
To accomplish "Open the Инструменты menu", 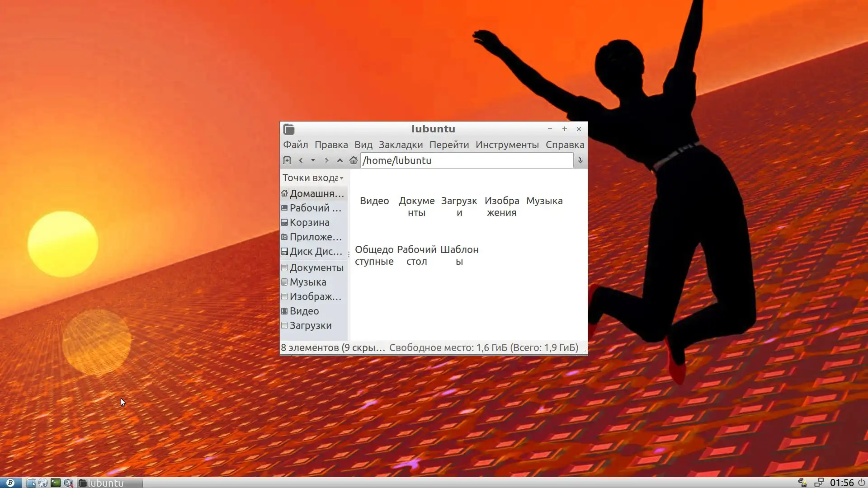I will pos(507,145).
